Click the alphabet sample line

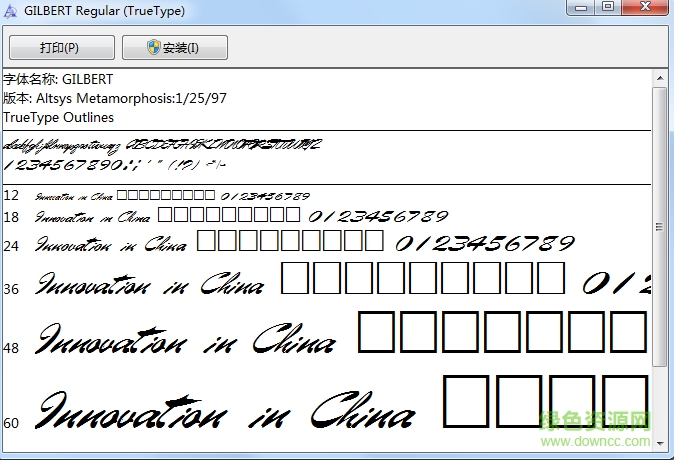click(162, 146)
